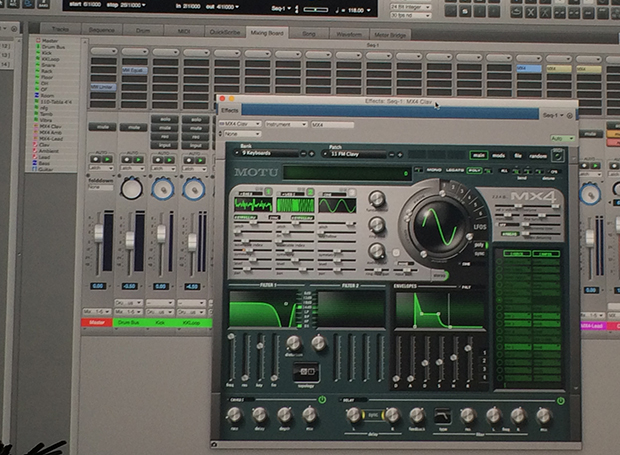Click the Kick channel pan knob
This screenshot has width=620, height=455.
(x=163, y=189)
